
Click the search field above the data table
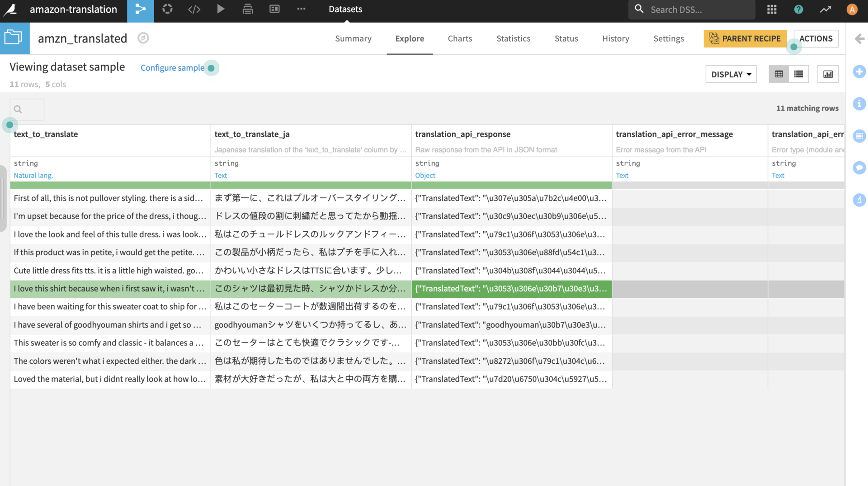(x=27, y=109)
